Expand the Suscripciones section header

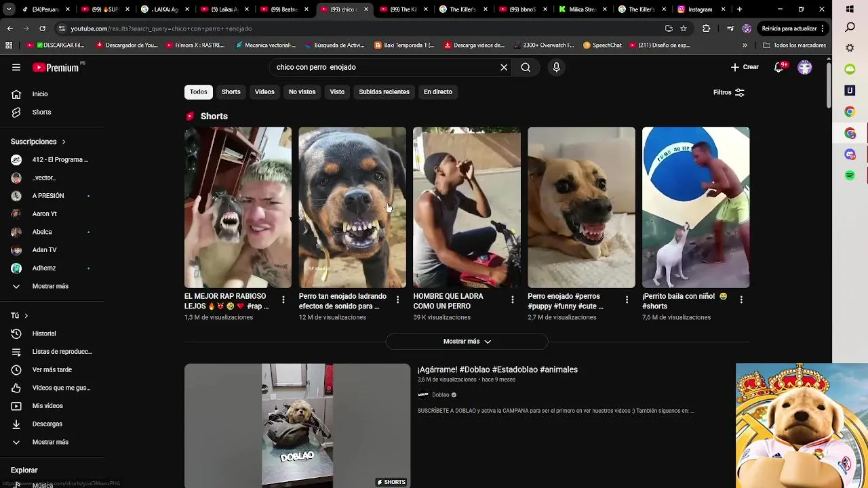point(39,142)
